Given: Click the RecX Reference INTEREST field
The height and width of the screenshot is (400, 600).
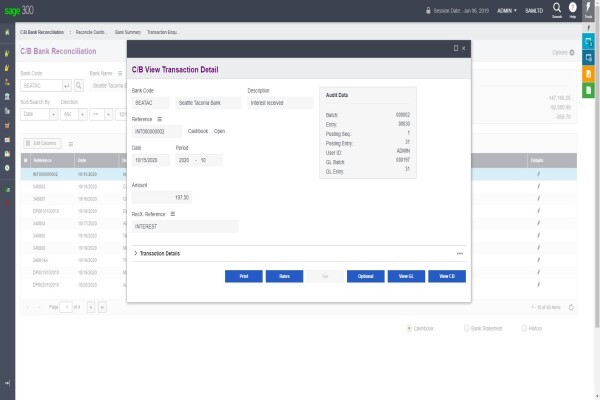Looking at the screenshot, I should click(x=185, y=227).
